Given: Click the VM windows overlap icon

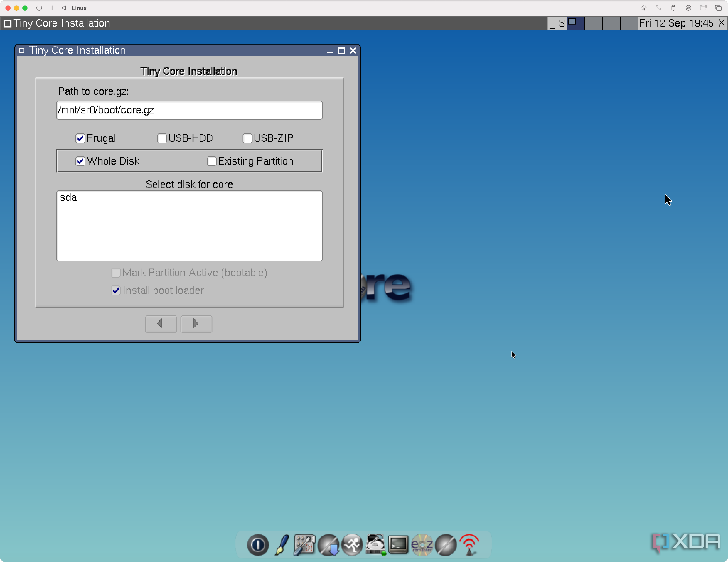Looking at the screenshot, I should (x=718, y=8).
